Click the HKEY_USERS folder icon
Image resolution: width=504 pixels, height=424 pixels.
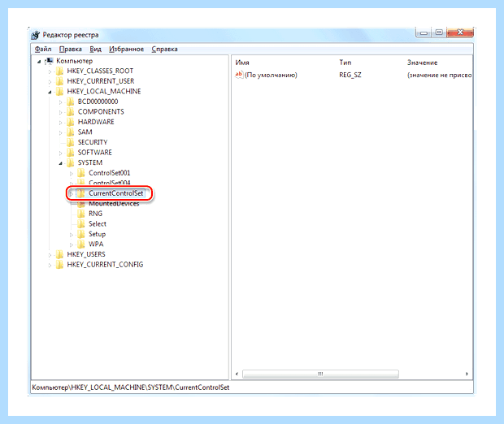coord(59,254)
